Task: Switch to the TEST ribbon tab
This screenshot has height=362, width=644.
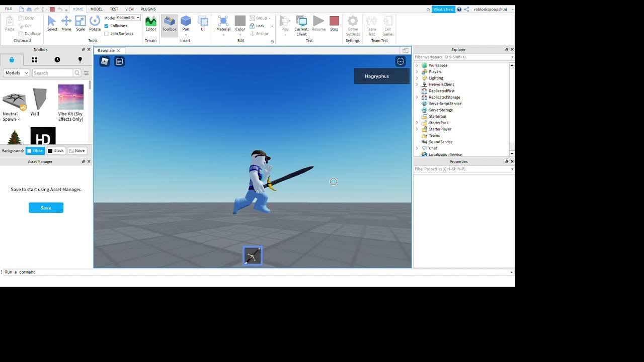Action: [114, 9]
